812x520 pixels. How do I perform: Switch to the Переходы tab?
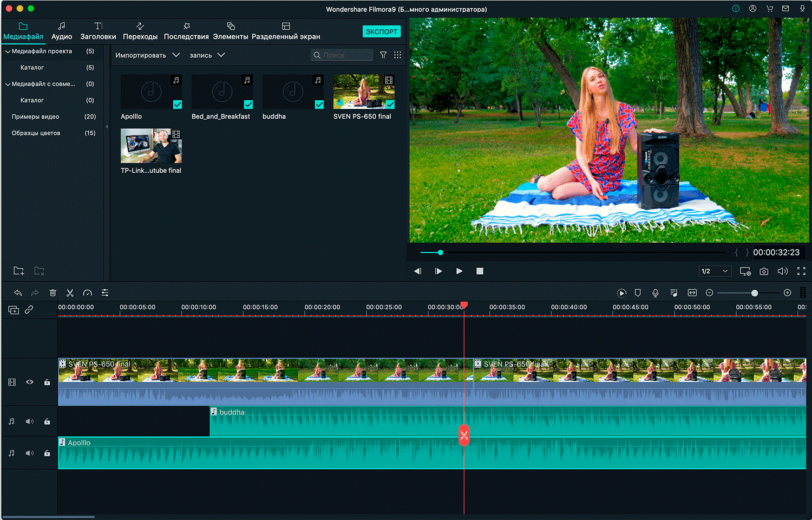click(x=140, y=31)
